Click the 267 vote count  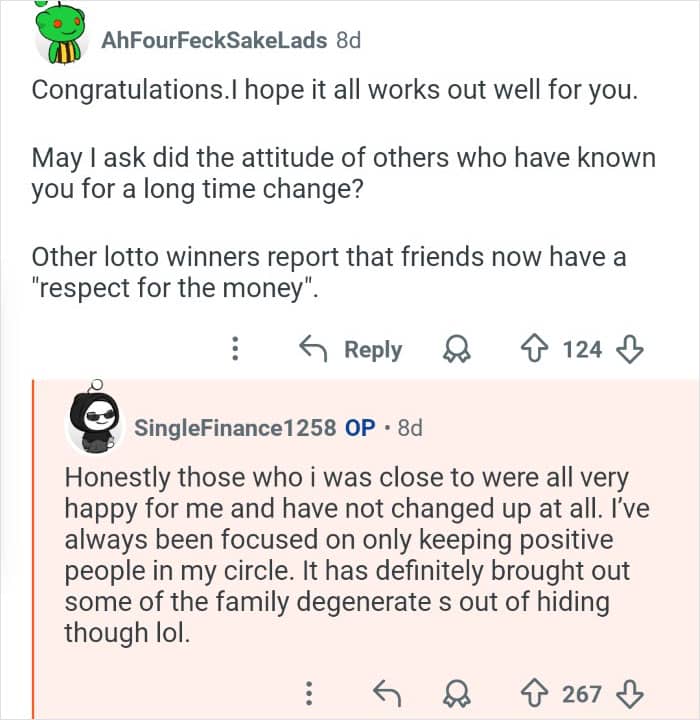point(583,693)
